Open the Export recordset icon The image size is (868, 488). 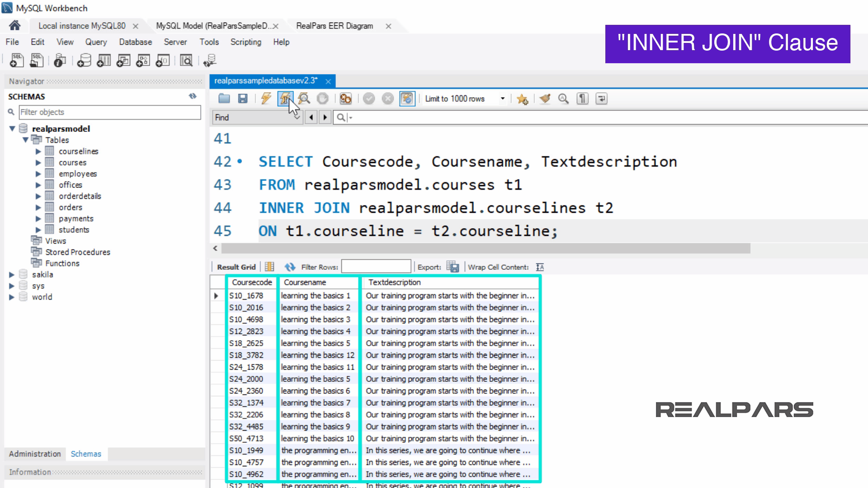[452, 267]
